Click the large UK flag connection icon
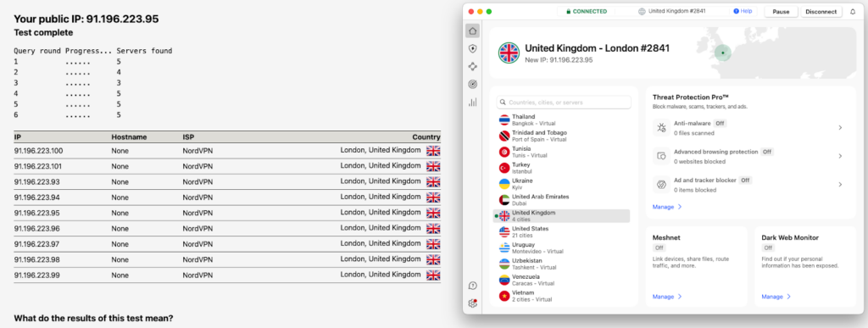The width and height of the screenshot is (868, 328). pos(509,53)
